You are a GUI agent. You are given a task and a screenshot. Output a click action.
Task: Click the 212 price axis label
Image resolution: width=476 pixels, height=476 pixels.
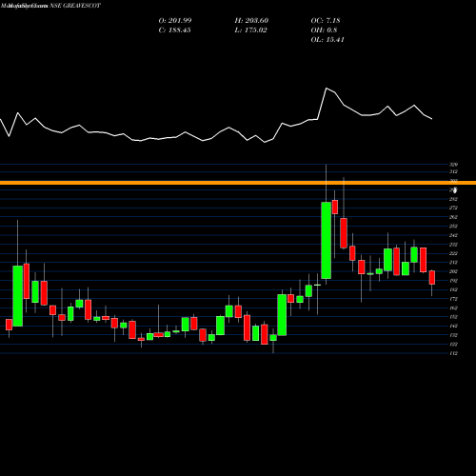(x=453, y=263)
